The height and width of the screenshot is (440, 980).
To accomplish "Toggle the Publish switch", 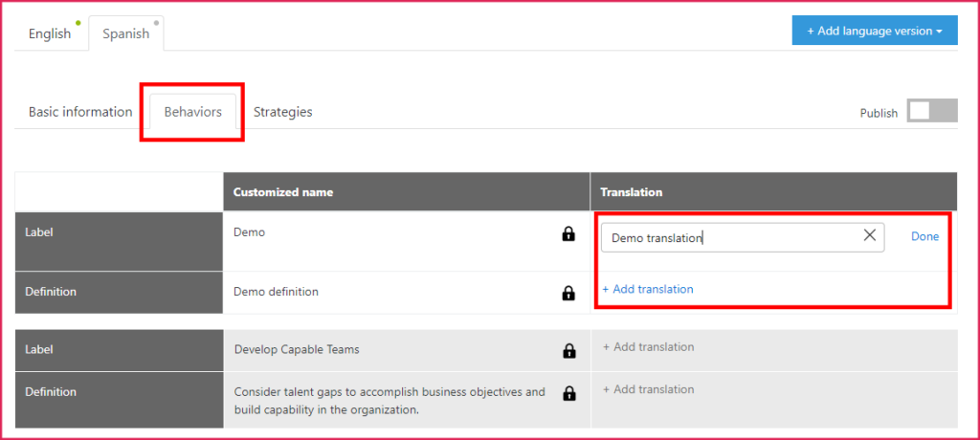I will [931, 112].
